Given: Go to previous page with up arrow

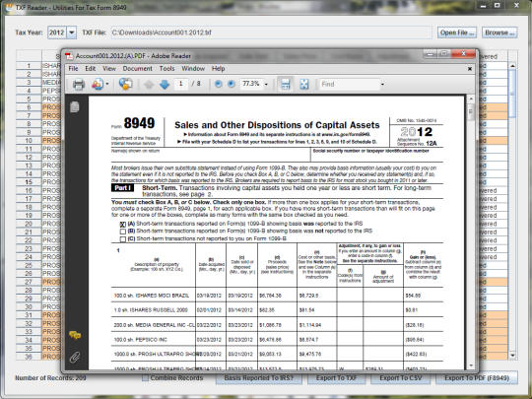Looking at the screenshot, I should click(149, 84).
